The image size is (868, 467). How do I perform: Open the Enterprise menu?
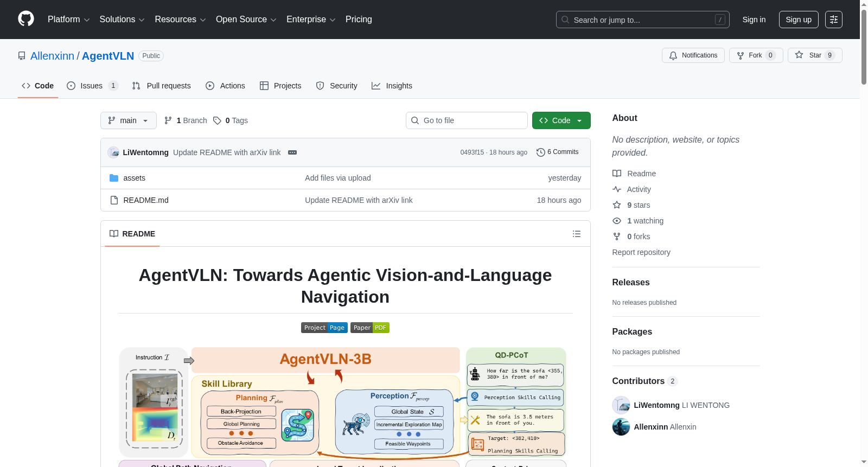[311, 20]
